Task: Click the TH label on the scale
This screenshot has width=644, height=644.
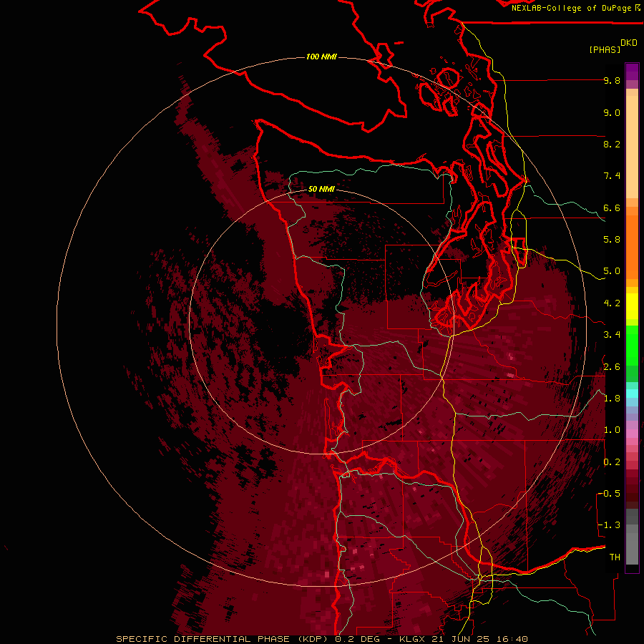Action: (x=615, y=557)
